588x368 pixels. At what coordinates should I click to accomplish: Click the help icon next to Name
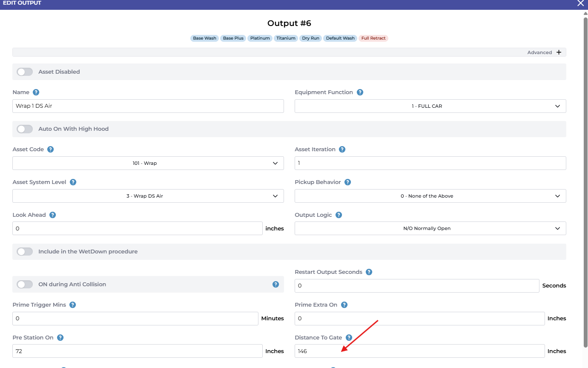pos(36,92)
